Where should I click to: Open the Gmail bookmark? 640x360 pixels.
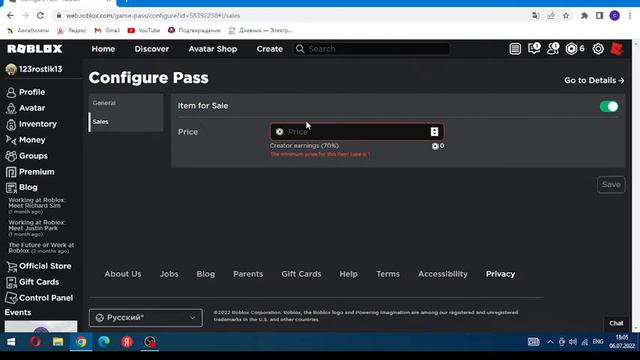point(107,31)
